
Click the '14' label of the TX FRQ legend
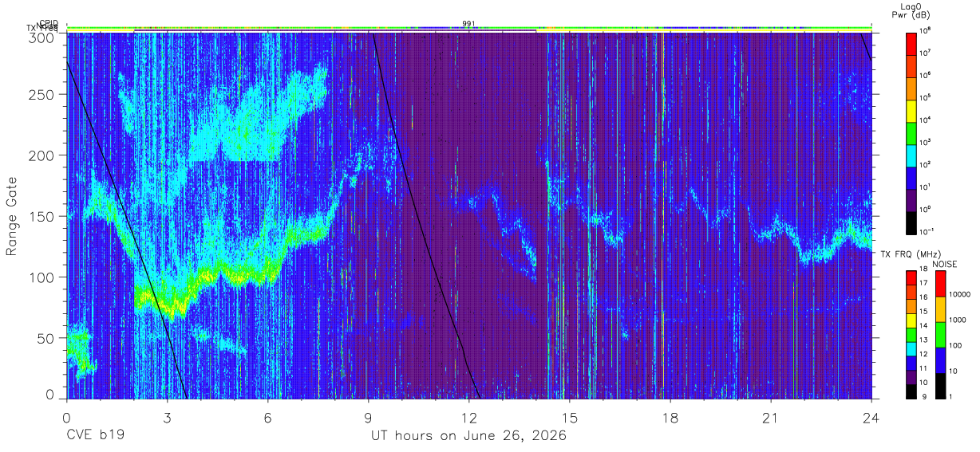pos(923,325)
